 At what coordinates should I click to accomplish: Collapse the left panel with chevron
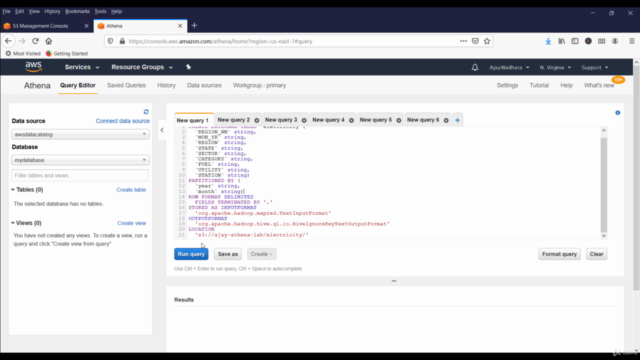coord(162,130)
